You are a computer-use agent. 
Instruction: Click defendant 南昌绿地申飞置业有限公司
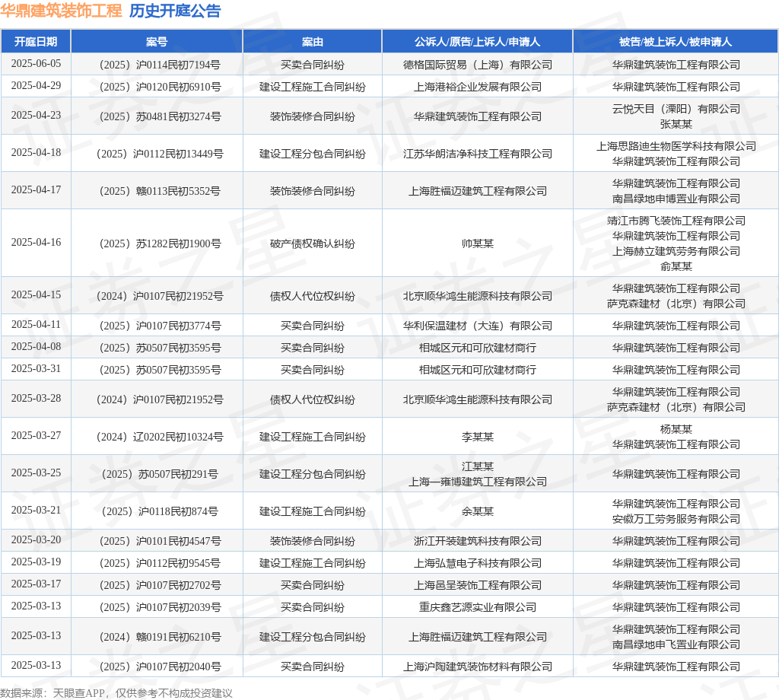676,644
